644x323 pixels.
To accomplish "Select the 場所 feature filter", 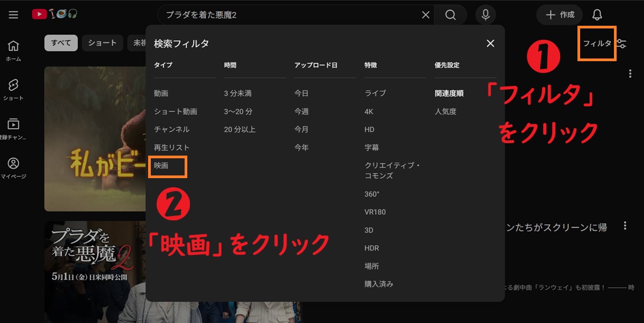I will 372,266.
